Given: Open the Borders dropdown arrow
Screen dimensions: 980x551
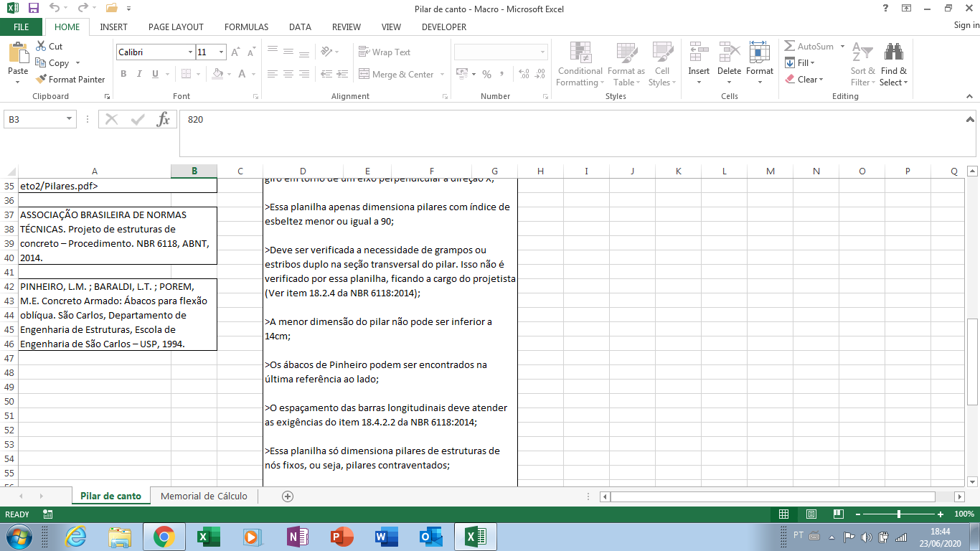Looking at the screenshot, I should point(198,74).
